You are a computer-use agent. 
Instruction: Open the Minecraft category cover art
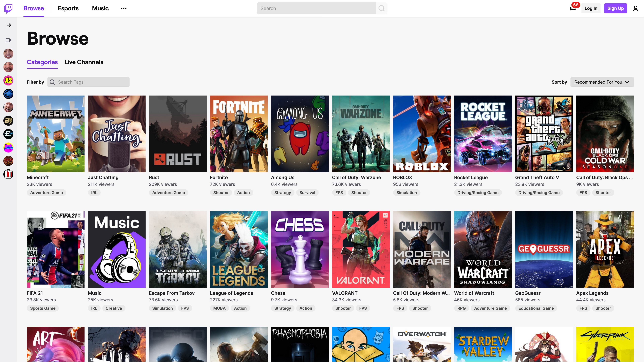click(x=56, y=134)
